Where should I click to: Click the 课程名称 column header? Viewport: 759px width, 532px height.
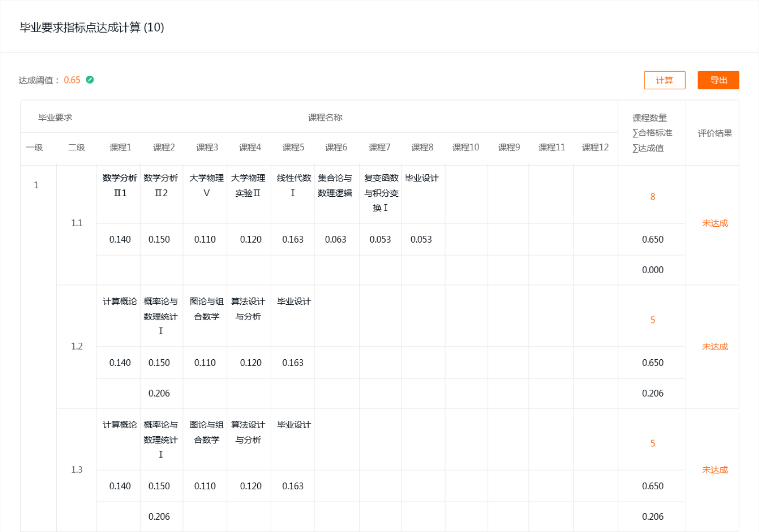[x=325, y=117]
